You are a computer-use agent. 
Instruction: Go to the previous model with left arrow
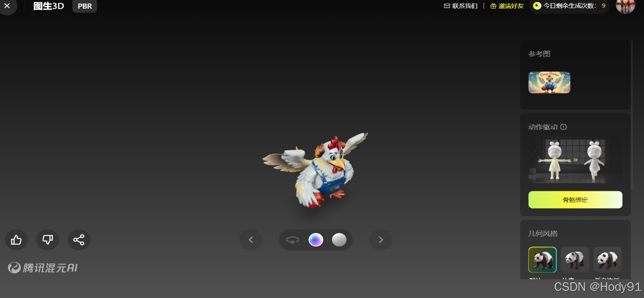(251, 240)
